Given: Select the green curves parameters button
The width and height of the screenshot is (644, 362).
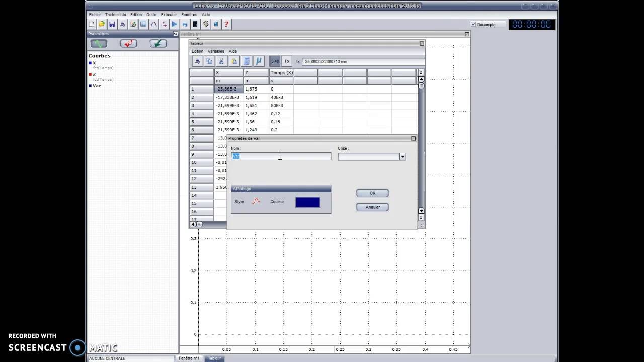Looking at the screenshot, I should (99, 44).
